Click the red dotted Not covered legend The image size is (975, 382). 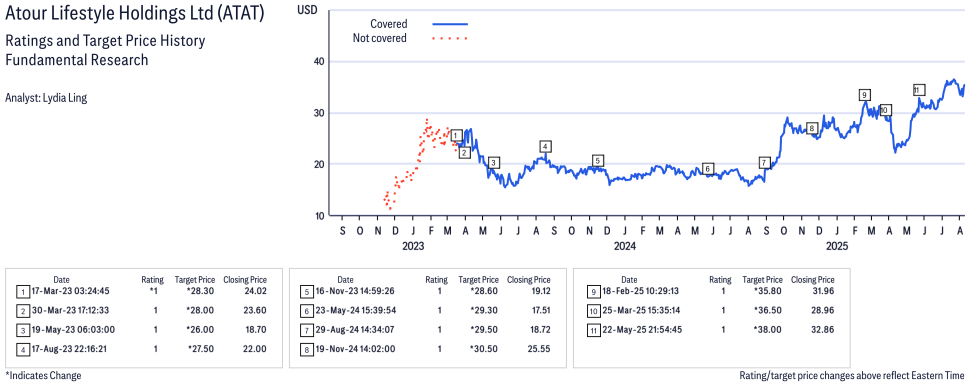tap(449, 39)
